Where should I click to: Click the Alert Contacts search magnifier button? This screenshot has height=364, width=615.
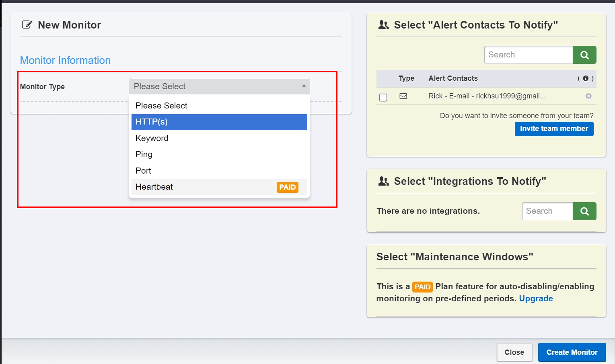click(x=584, y=55)
